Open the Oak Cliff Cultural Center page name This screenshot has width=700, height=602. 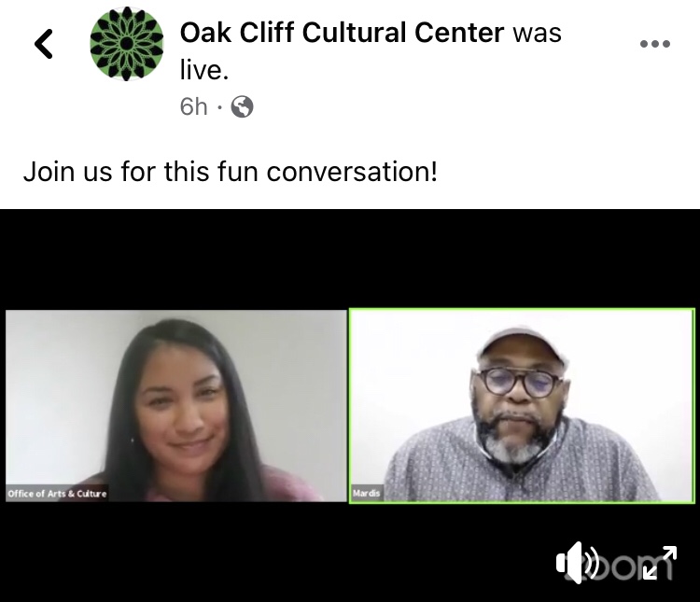(342, 33)
